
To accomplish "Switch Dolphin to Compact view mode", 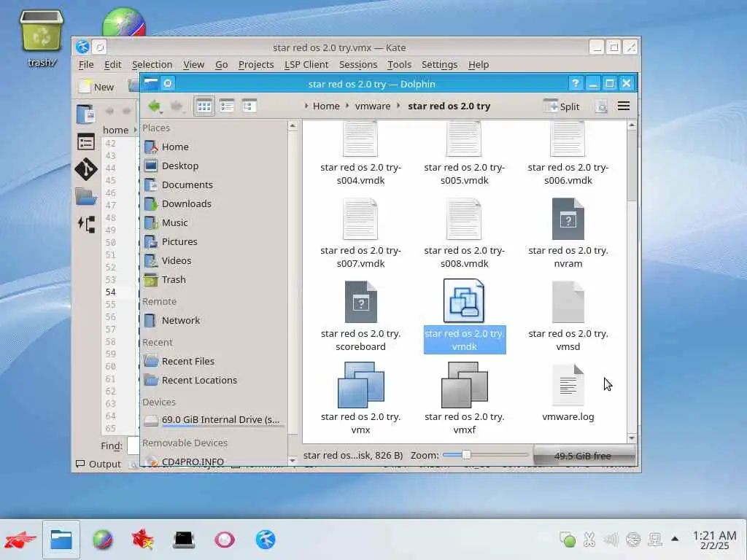I will point(227,106).
